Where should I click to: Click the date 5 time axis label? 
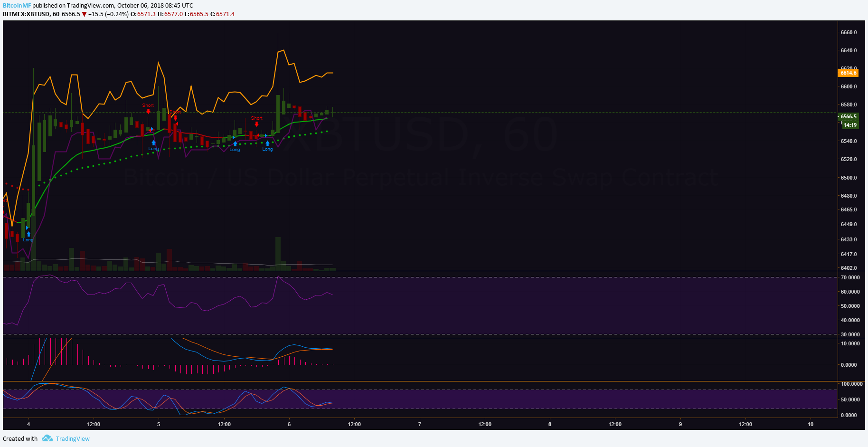(159, 424)
